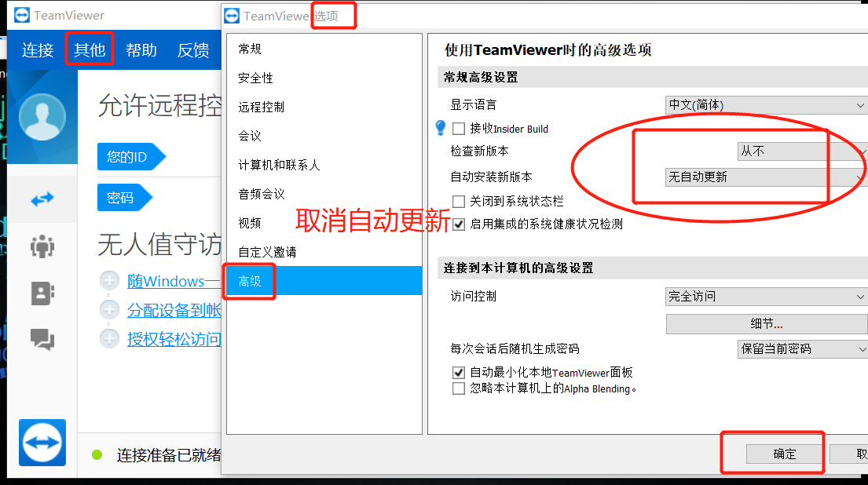Image resolution: width=868 pixels, height=485 pixels.
Task: Enable the 接收Insider Build checkbox
Action: pos(459,129)
